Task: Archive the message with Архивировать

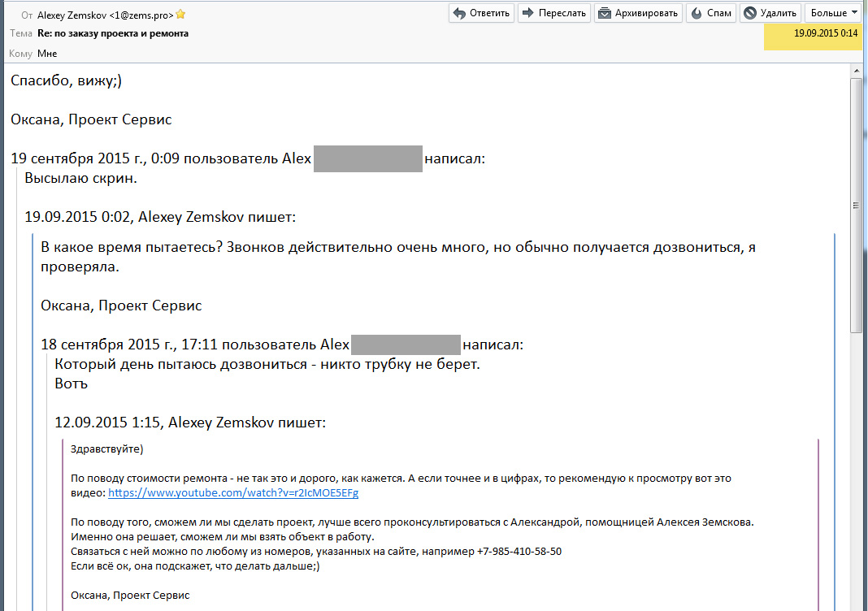Action: 638,13
